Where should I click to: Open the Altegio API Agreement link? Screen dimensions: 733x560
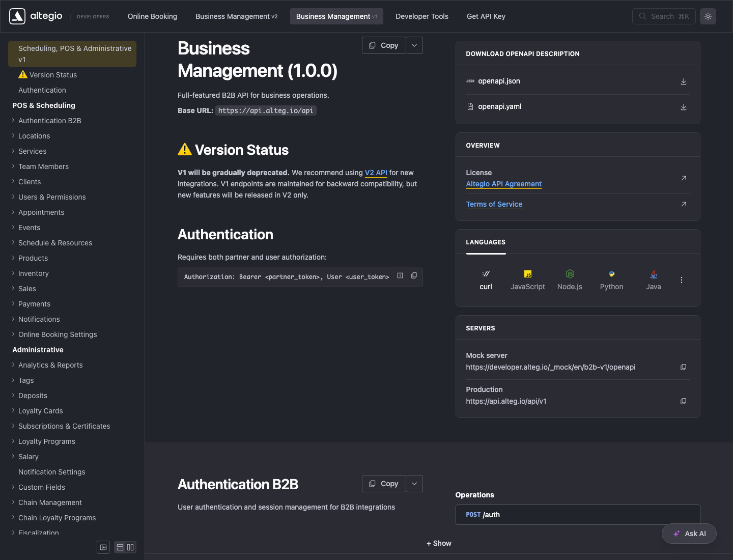(x=504, y=184)
